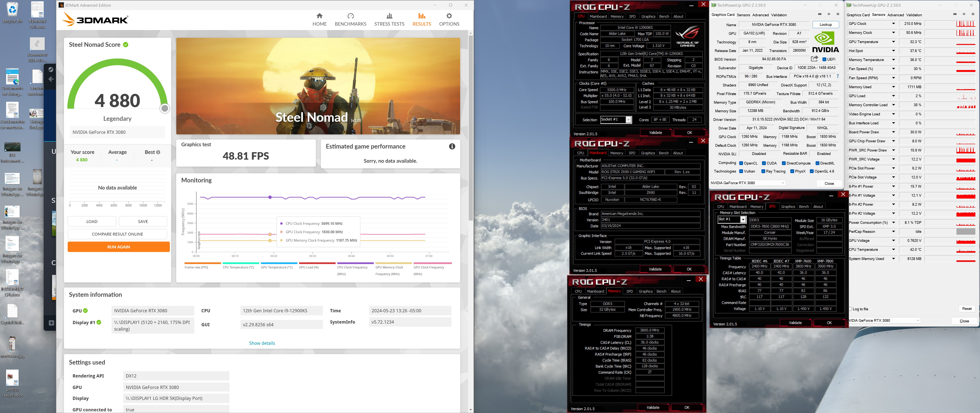This screenshot has width=980, height=413.
Task: Open the RESULTS section in 3DMark
Action: point(421,19)
